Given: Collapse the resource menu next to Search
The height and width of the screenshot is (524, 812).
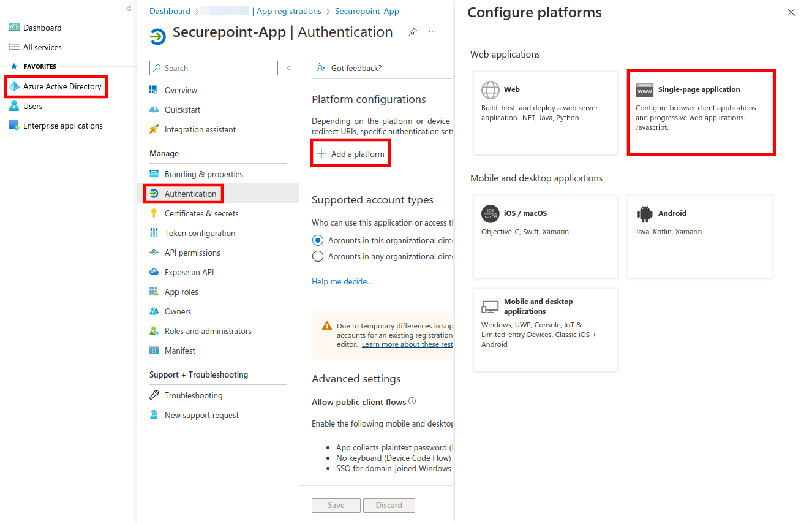Looking at the screenshot, I should point(290,68).
